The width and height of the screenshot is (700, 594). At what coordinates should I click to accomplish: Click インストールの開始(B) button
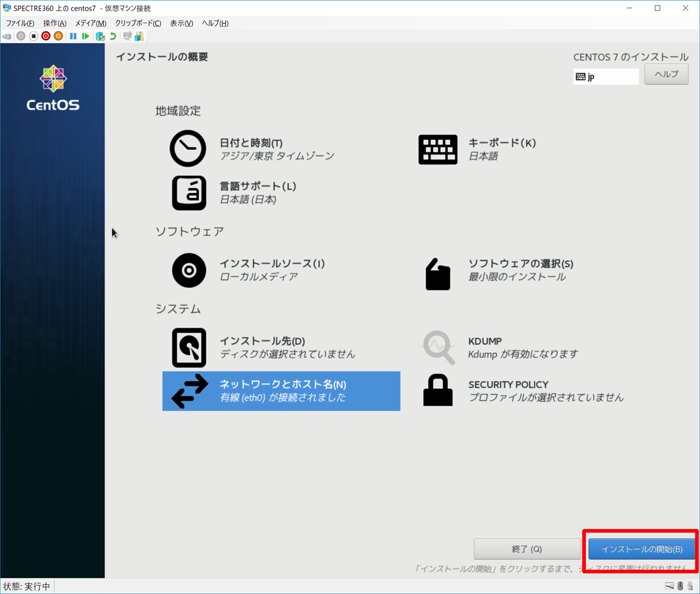pyautogui.click(x=642, y=549)
